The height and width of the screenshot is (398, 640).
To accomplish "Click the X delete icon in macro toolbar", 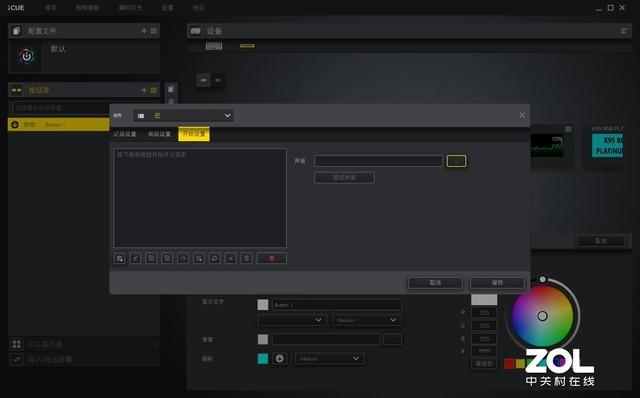I will [x=231, y=258].
